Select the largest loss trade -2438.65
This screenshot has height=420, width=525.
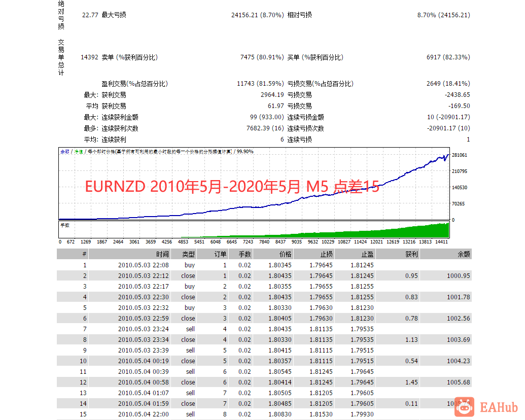(x=458, y=95)
